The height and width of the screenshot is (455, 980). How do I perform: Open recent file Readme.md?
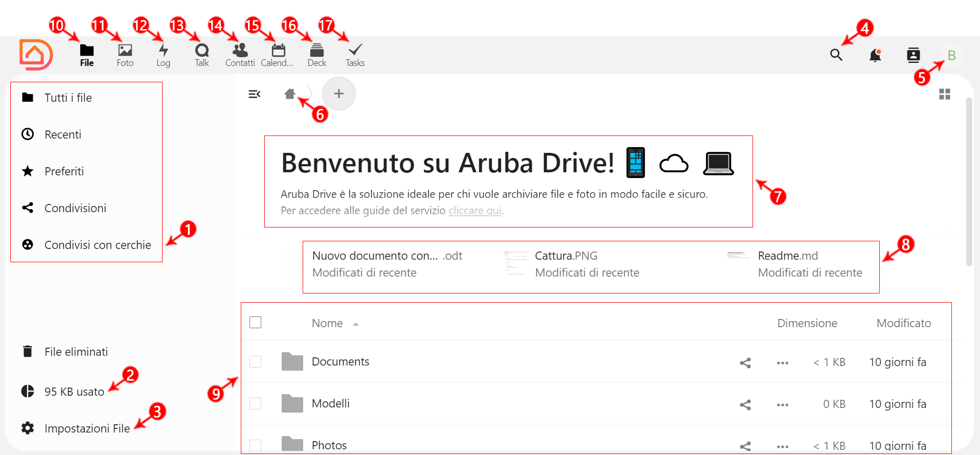click(810, 264)
